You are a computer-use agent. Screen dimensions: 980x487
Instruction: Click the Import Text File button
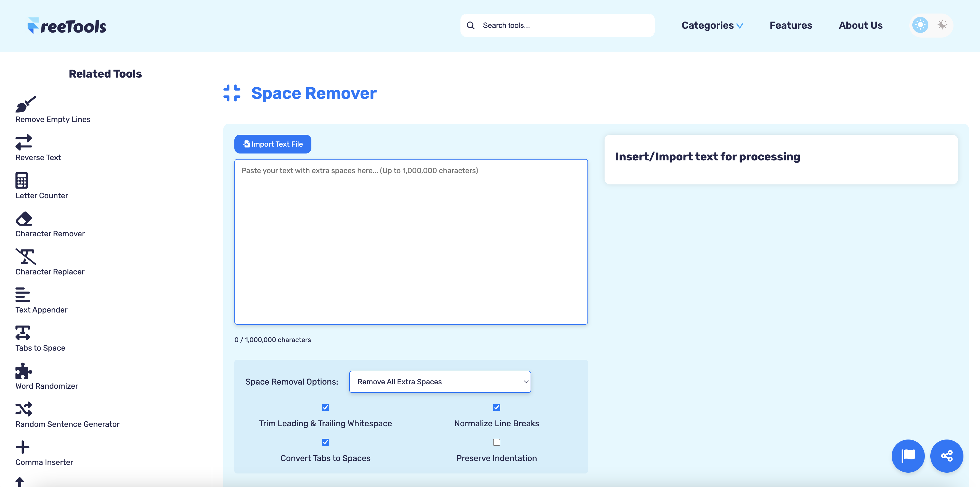click(272, 144)
